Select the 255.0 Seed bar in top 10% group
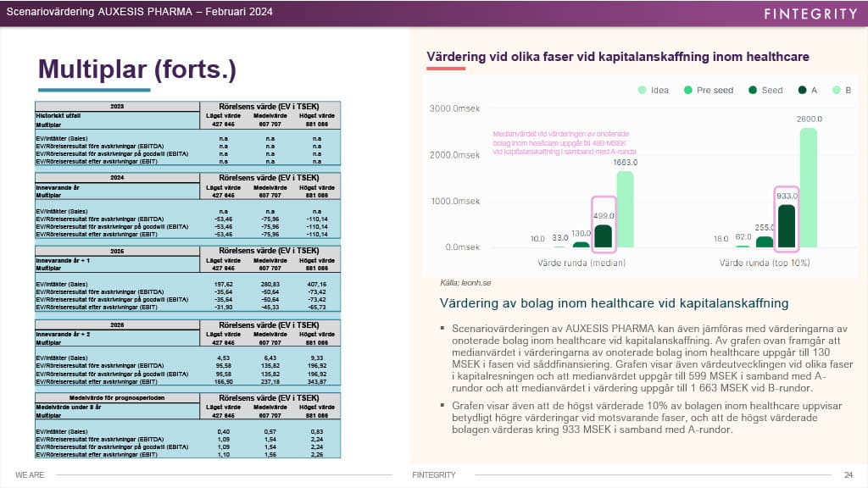Image resolution: width=868 pixels, height=488 pixels. pyautogui.click(x=765, y=241)
